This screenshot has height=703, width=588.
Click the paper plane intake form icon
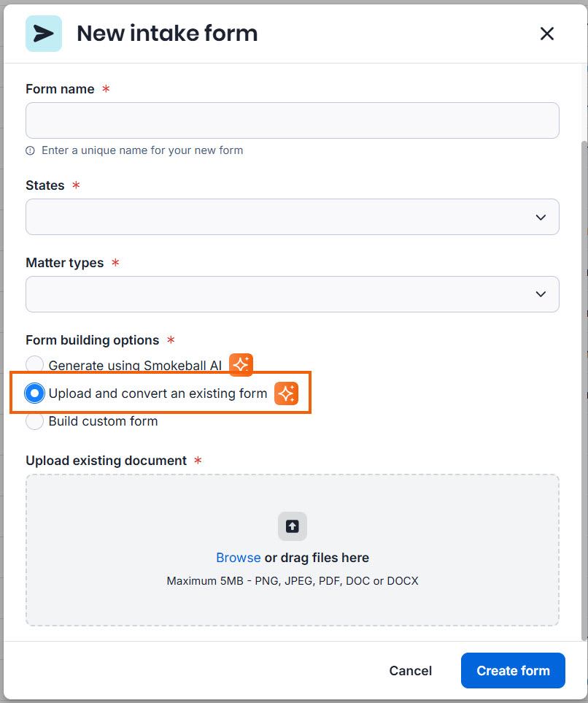tap(44, 34)
